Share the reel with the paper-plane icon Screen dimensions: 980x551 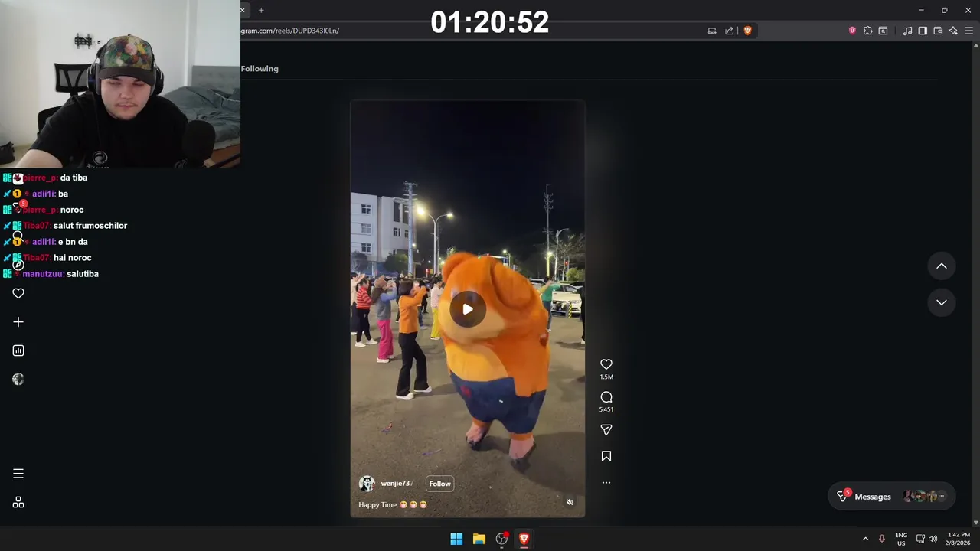pos(606,430)
